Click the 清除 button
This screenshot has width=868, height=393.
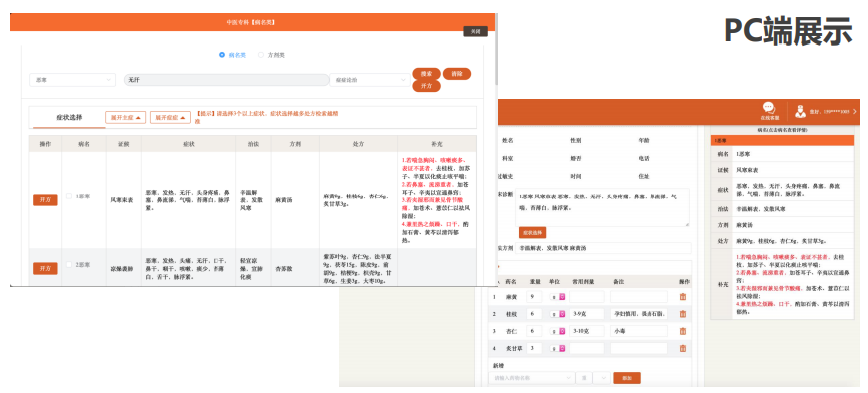[x=457, y=74]
